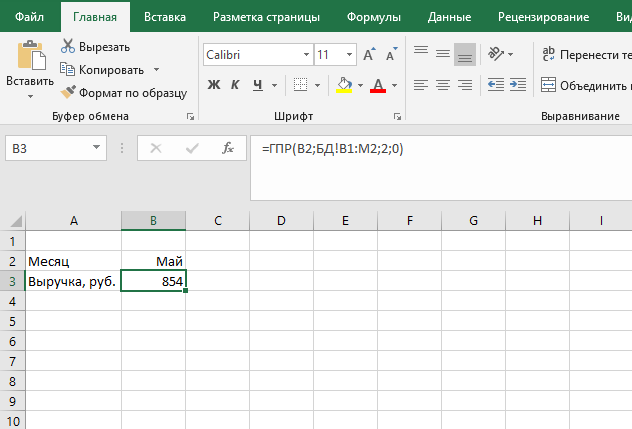
Task: Increase indent icon
Action: [x=518, y=85]
